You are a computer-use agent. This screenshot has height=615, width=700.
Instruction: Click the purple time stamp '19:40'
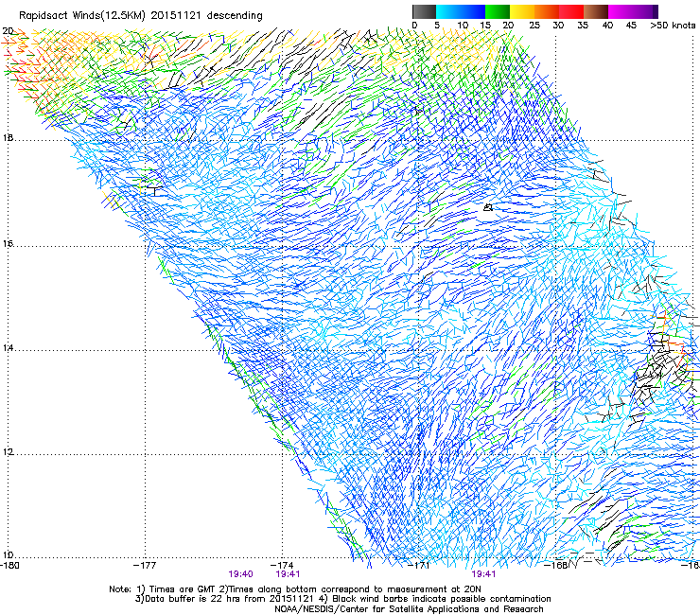240,574
